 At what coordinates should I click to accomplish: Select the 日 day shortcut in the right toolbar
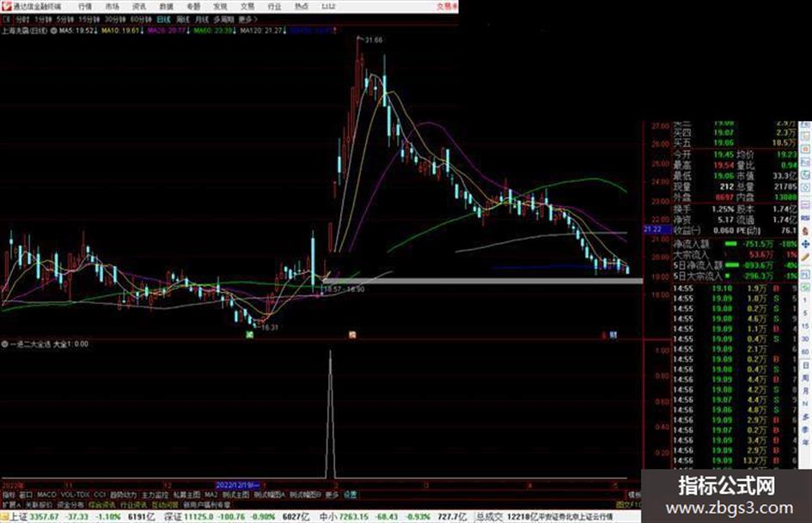pos(805,366)
